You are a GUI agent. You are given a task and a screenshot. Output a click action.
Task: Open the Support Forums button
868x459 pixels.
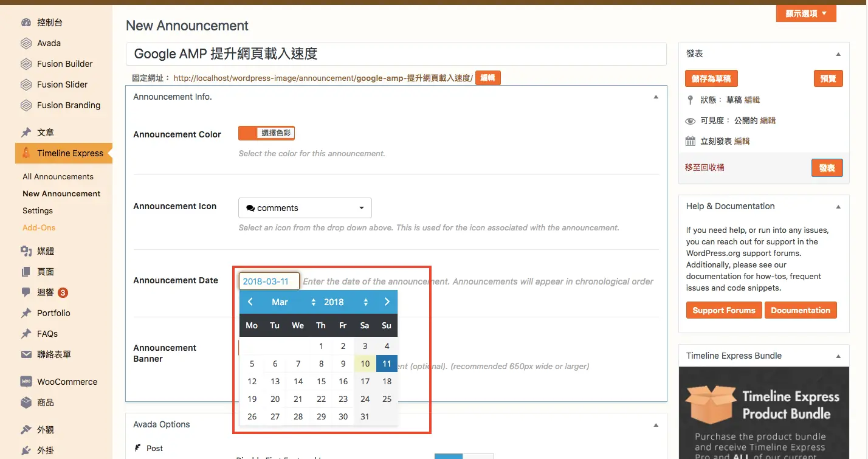[723, 310]
